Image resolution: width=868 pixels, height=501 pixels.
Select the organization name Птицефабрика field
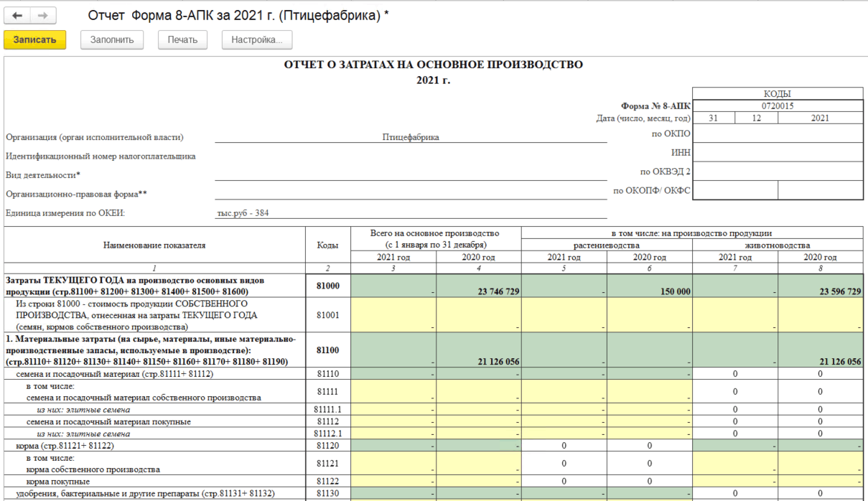pos(411,137)
